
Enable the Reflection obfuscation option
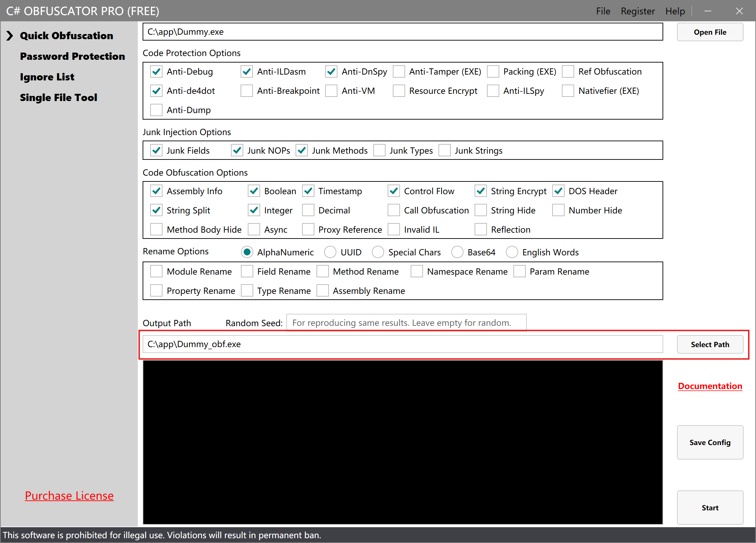pos(480,229)
